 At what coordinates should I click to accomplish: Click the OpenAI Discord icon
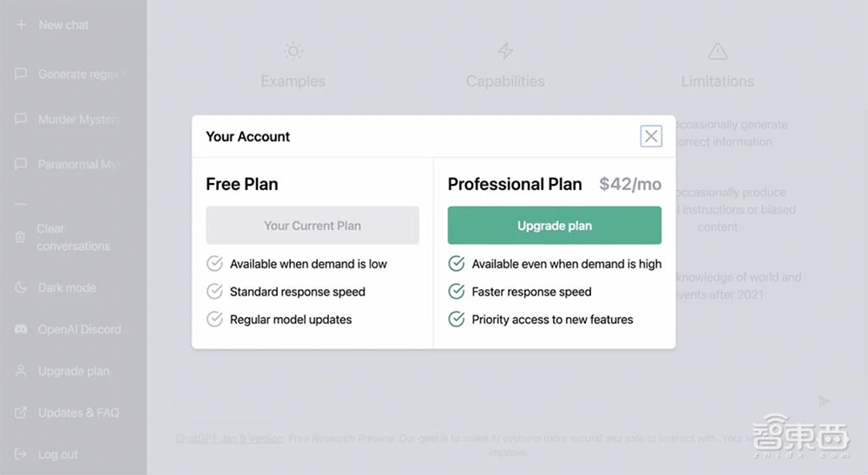click(x=21, y=329)
